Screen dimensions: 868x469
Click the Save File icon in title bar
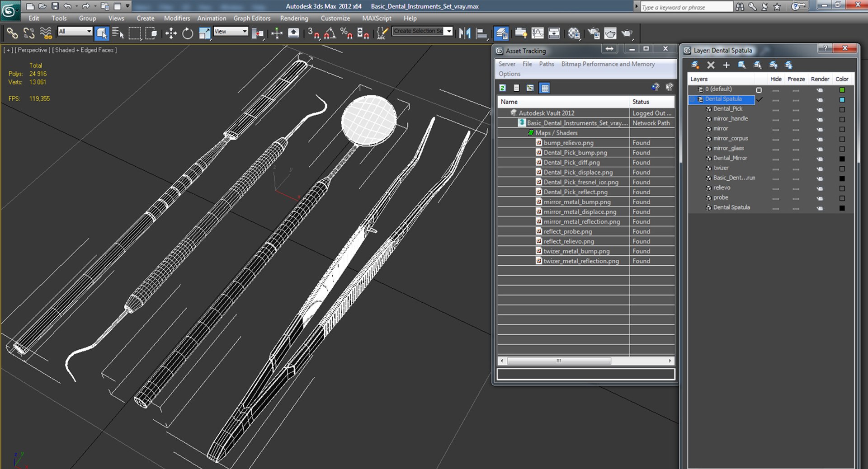55,6
